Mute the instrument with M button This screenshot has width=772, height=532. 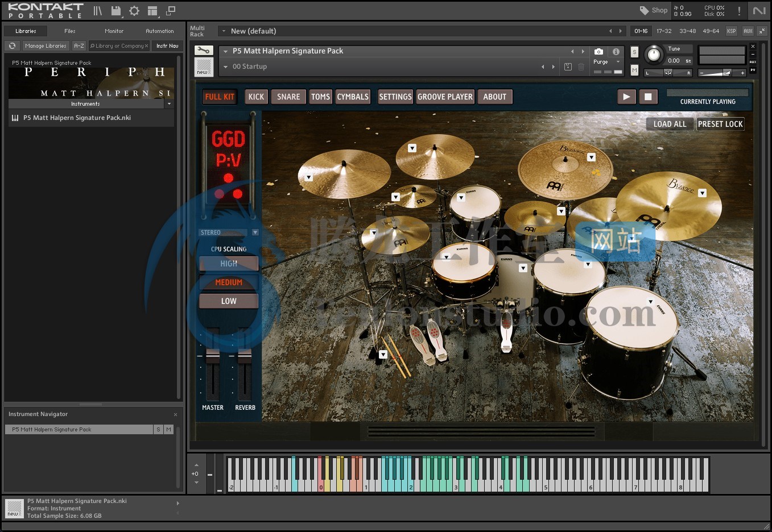coord(635,70)
